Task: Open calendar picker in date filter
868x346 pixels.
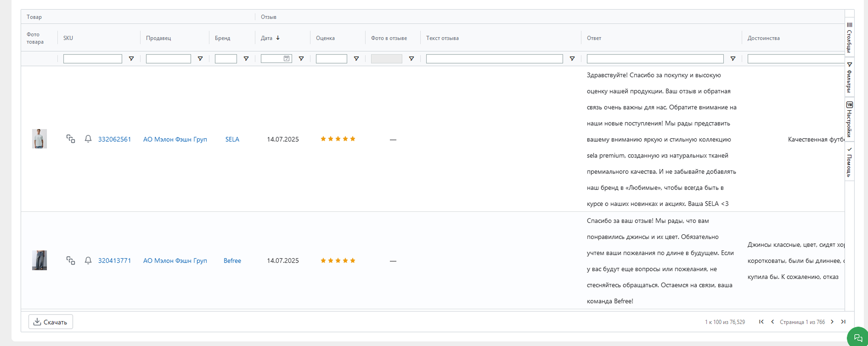Action: coord(286,59)
